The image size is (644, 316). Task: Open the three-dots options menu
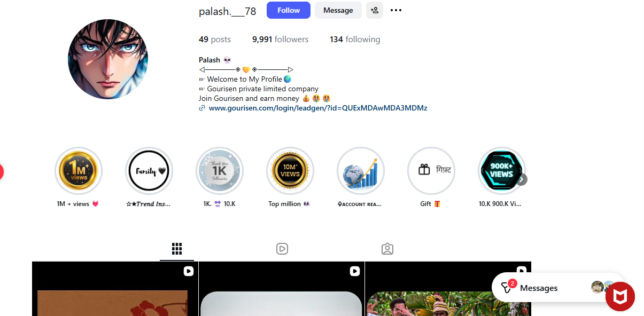[x=396, y=10]
